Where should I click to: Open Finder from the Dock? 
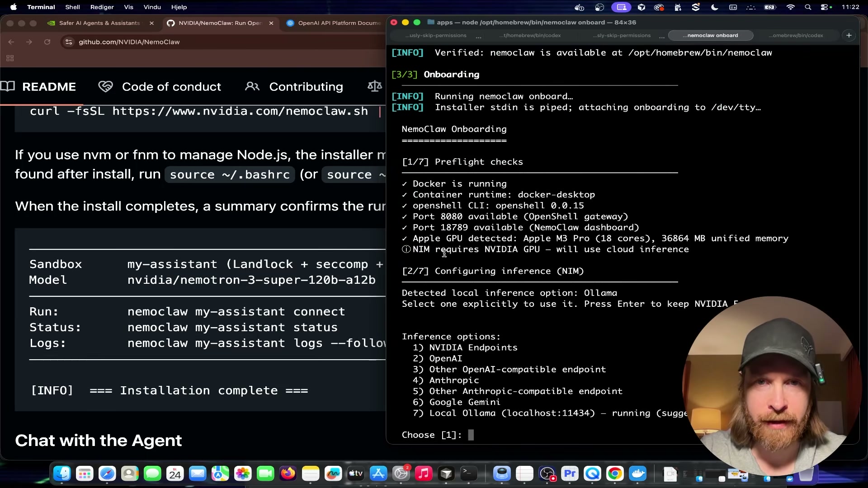point(62,474)
